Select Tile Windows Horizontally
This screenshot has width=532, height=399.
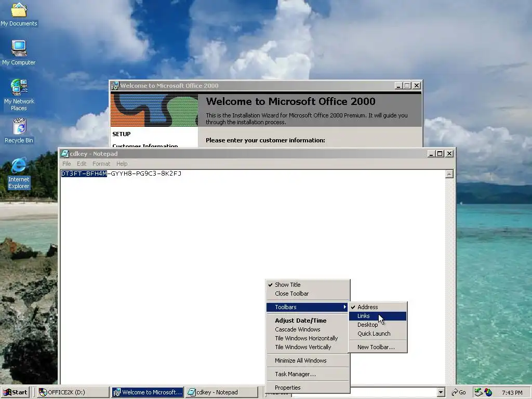point(308,338)
